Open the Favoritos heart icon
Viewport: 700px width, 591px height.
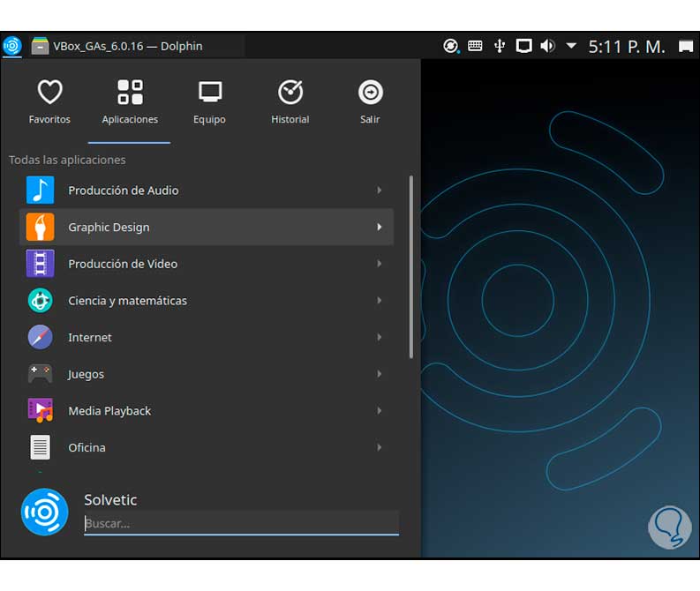49,92
